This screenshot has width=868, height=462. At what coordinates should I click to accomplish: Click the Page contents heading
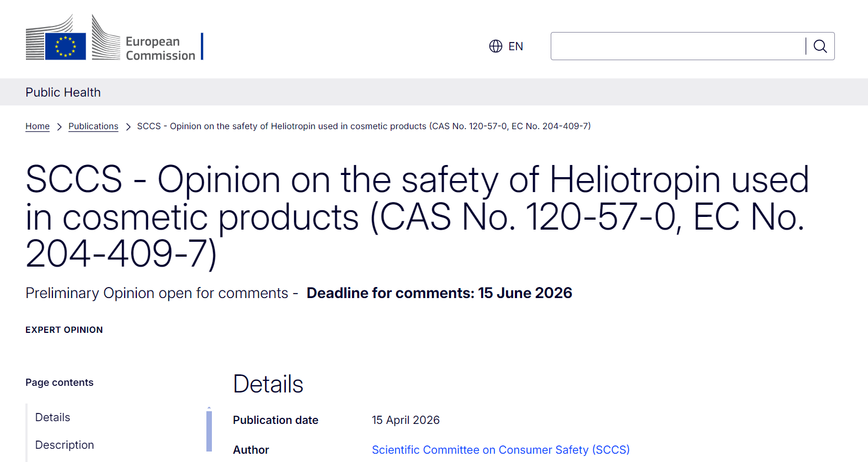click(x=60, y=383)
